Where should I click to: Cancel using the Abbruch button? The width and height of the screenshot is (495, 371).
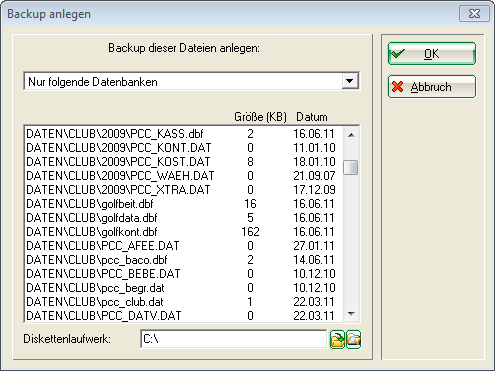pyautogui.click(x=432, y=87)
